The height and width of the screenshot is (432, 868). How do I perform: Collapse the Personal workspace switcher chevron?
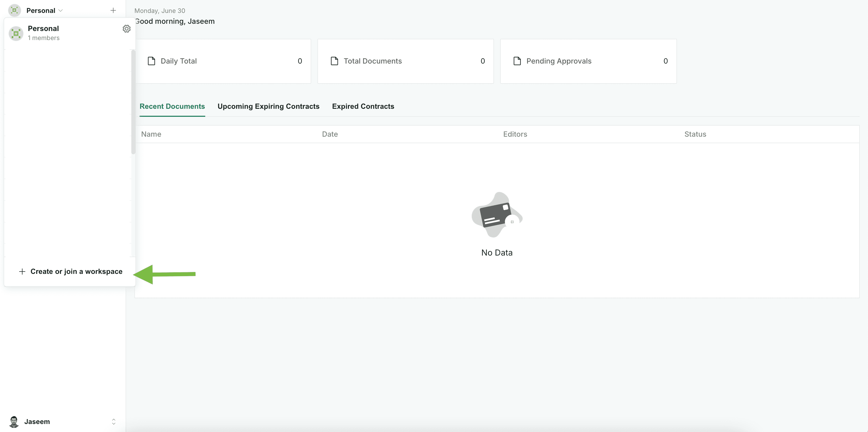[61, 10]
